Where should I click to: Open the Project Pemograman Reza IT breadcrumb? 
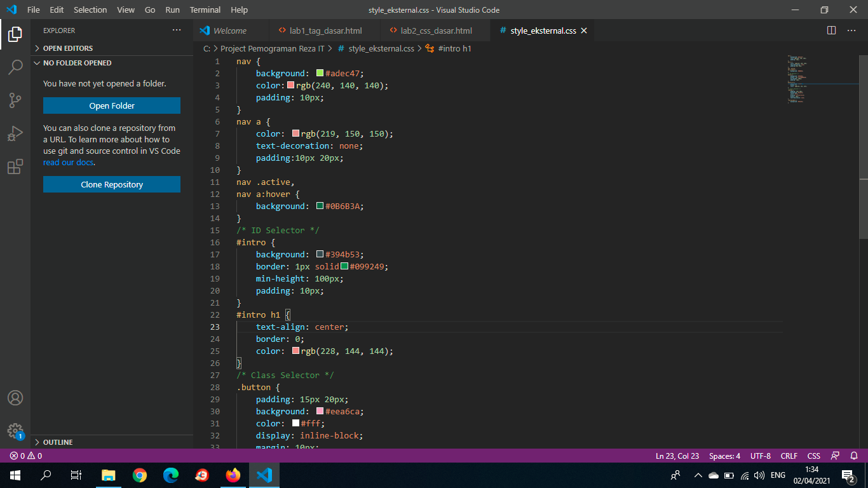click(273, 48)
